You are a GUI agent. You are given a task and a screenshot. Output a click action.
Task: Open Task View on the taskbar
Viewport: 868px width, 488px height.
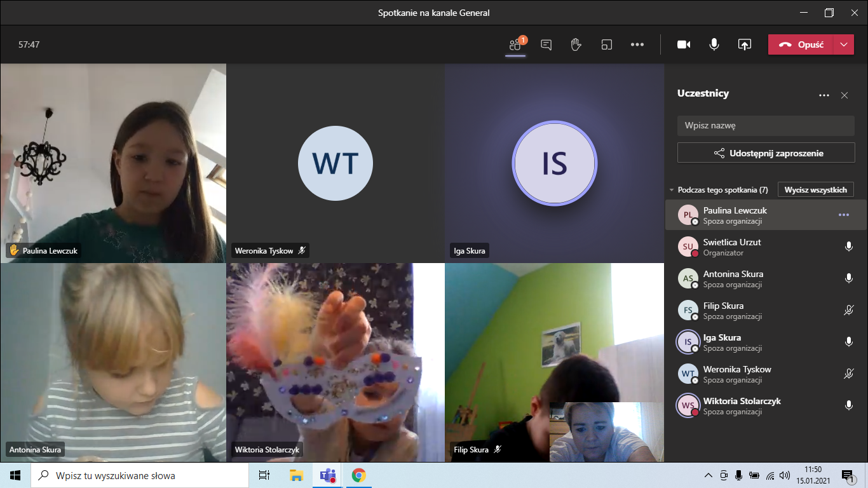[x=264, y=475]
